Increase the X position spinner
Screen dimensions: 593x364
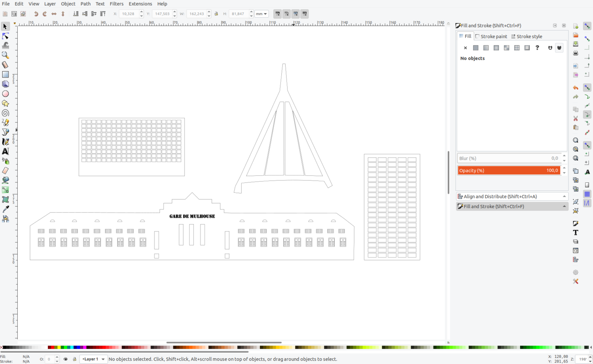coord(141,12)
